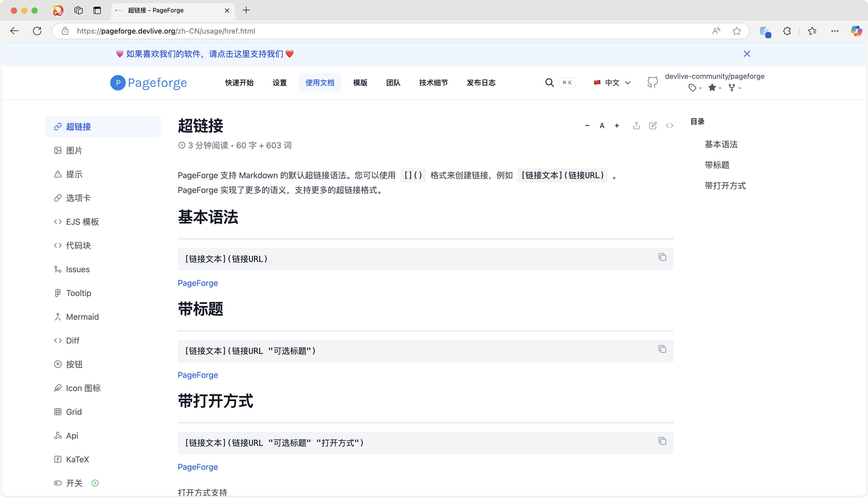Open 发布日志 in the top navigation
Image resolution: width=868 pixels, height=498 pixels.
[x=481, y=83]
